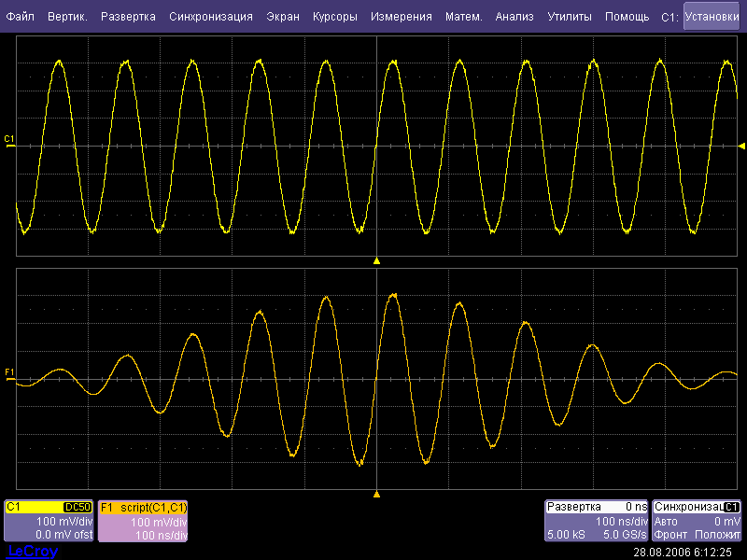This screenshot has width=747, height=560.
Task: Open the Измерения menu
Action: 401,17
